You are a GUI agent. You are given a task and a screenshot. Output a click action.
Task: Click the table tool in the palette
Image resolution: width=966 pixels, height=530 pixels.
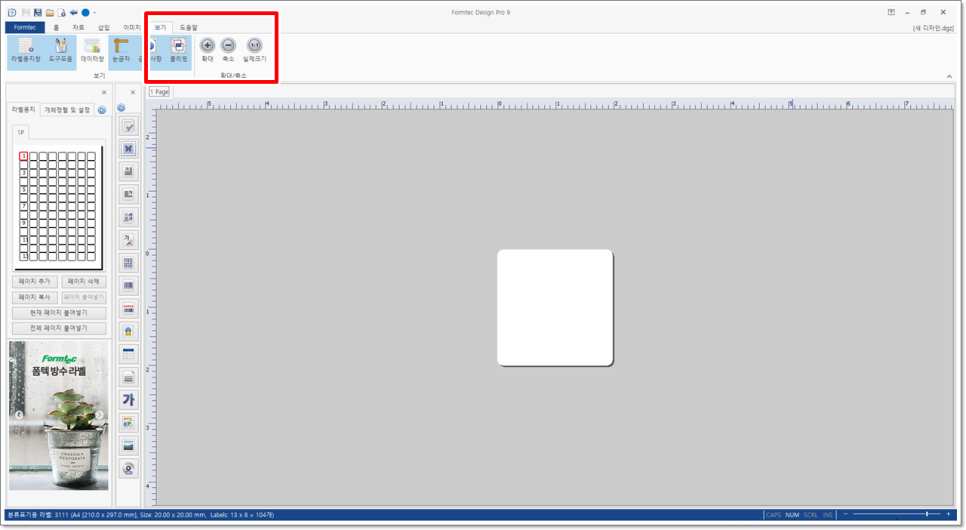coord(128,354)
